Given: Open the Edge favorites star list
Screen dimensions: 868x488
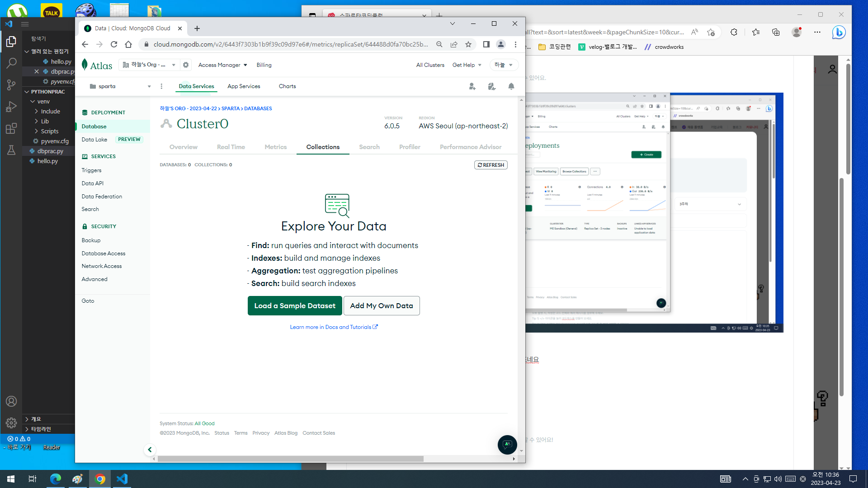Looking at the screenshot, I should 756,33.
